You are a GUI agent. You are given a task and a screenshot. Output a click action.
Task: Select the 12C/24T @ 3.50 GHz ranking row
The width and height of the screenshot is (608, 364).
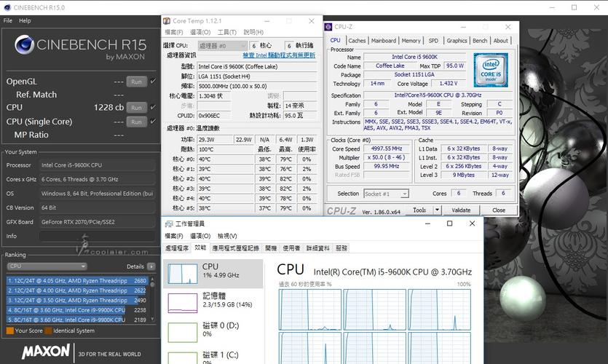(x=76, y=300)
